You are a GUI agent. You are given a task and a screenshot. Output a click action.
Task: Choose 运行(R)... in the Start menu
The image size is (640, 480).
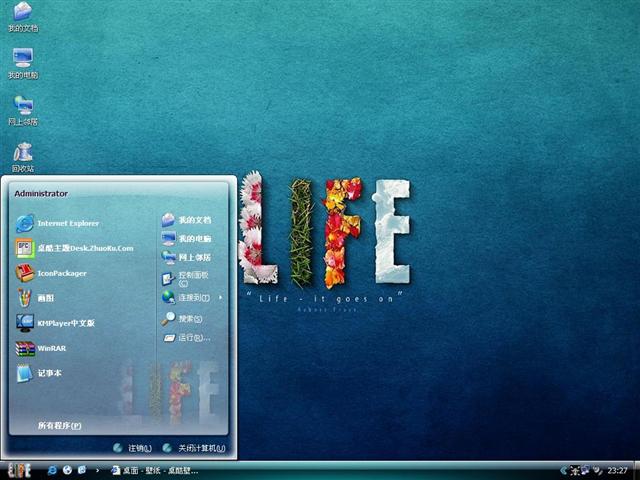point(190,338)
